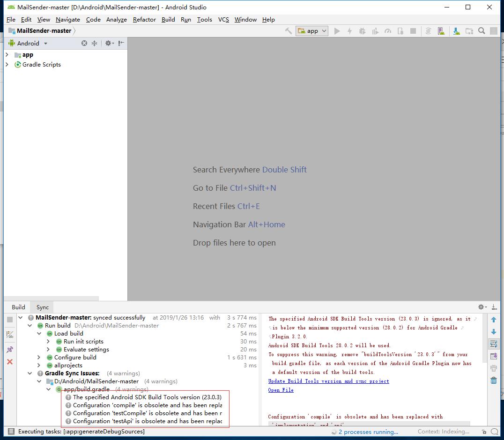Expand the allprojects node
This screenshot has height=440, width=504.
tap(39, 365)
